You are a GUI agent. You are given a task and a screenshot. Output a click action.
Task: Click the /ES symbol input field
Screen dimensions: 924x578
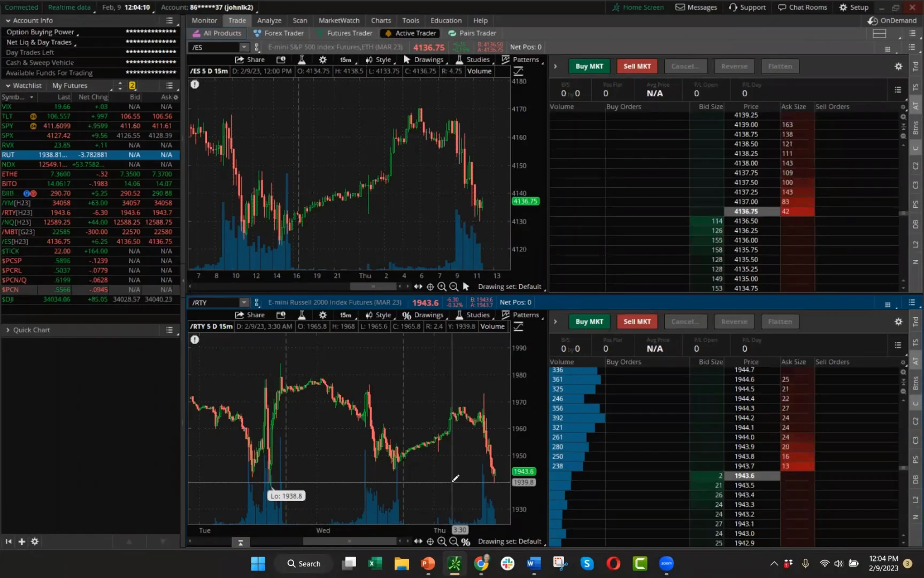pos(214,47)
